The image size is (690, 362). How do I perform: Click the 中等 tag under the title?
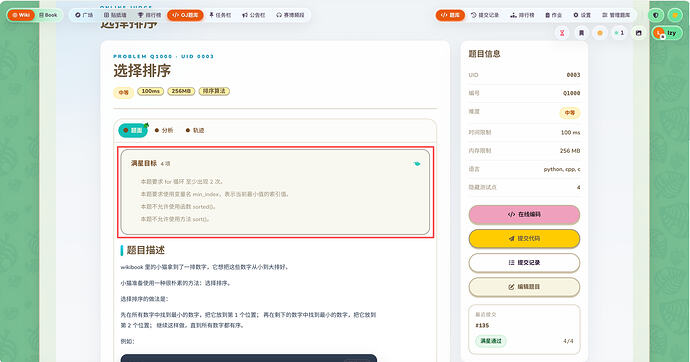[x=124, y=92]
